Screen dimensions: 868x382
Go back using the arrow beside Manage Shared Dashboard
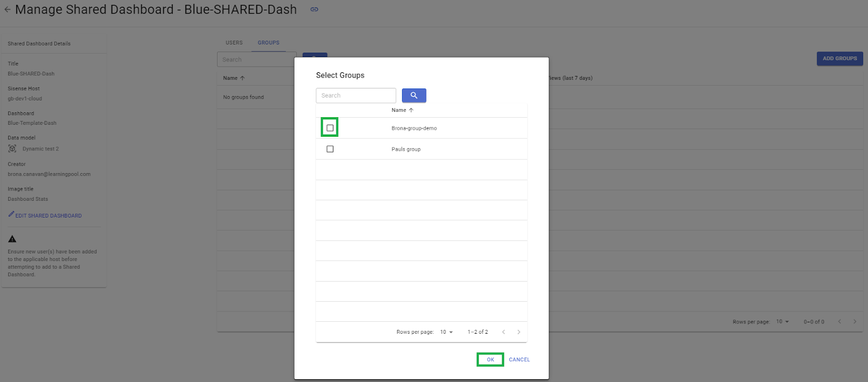[7, 9]
